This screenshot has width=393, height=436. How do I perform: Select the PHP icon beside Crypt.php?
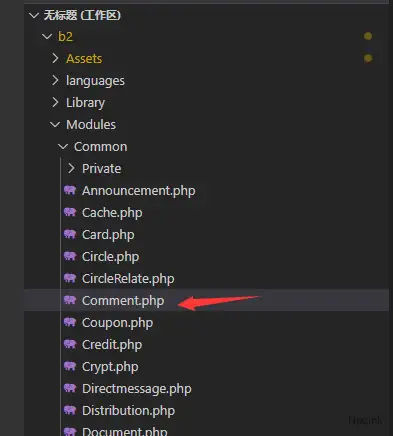point(70,366)
